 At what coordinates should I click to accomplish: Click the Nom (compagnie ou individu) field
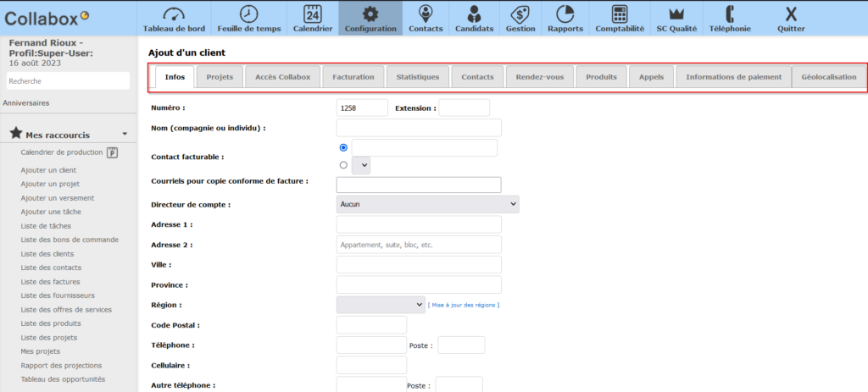(419, 128)
